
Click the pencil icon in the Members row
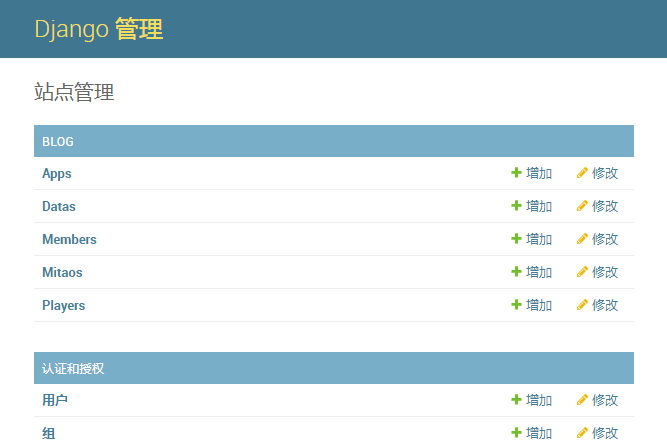(582, 239)
